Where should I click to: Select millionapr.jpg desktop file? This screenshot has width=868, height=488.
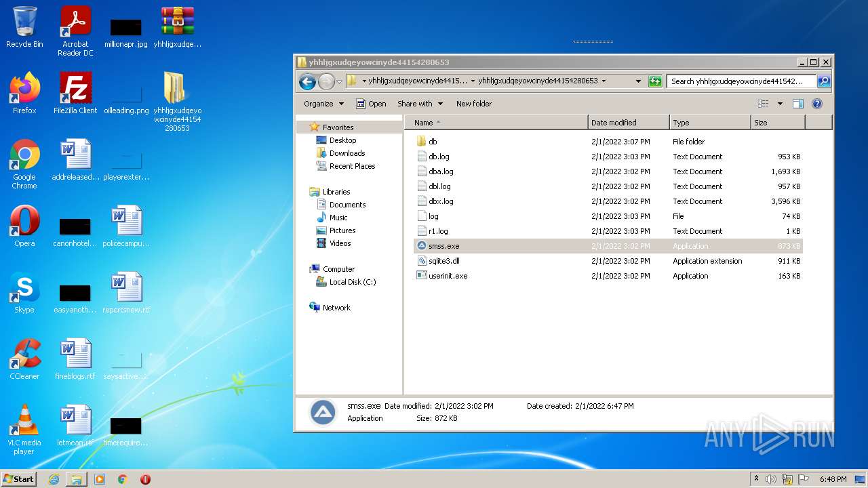(126, 31)
